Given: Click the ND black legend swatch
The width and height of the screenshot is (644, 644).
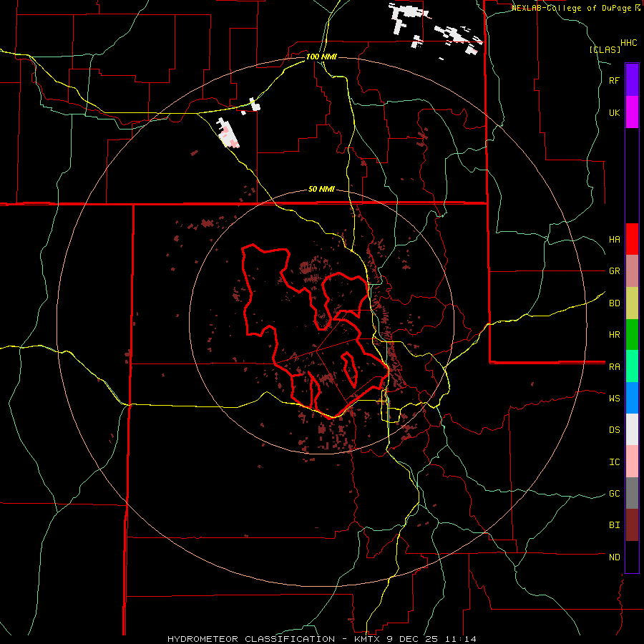Looking at the screenshot, I should click(632, 557).
